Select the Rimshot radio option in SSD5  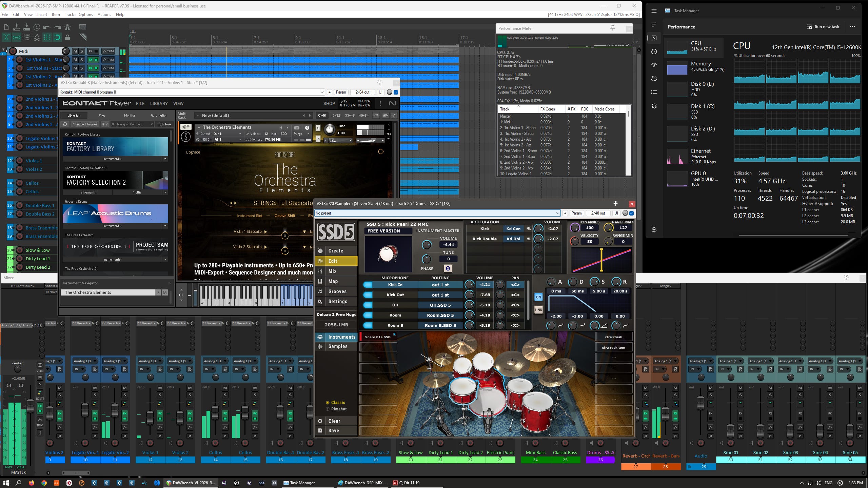click(x=328, y=409)
